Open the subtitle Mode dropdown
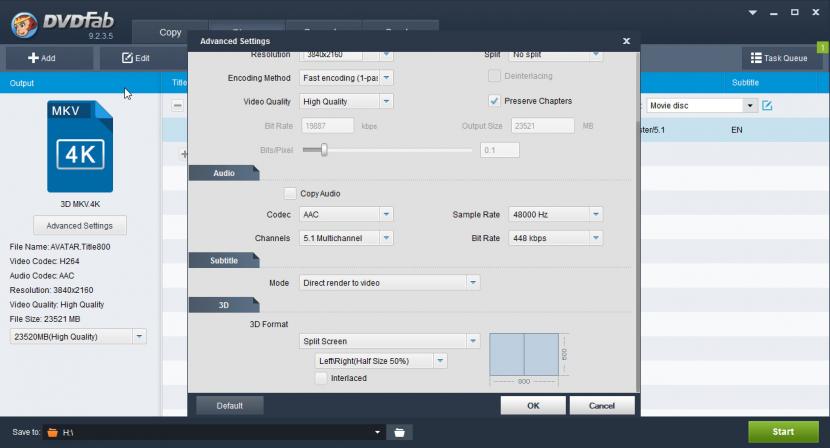Screen dimensions: 830x448 [389, 283]
